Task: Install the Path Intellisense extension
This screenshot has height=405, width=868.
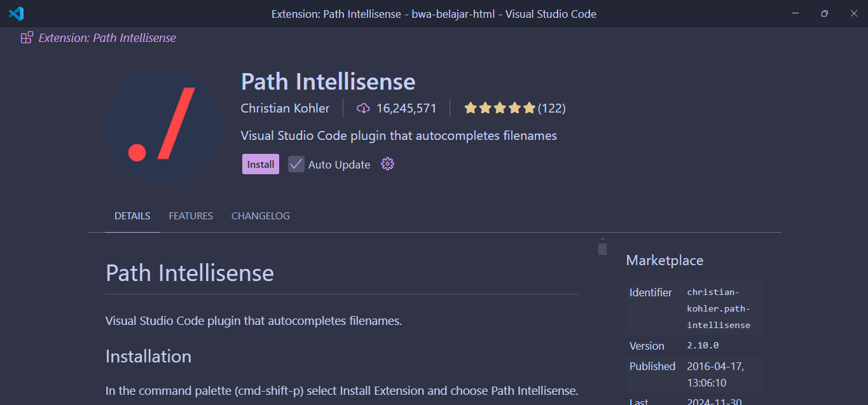Action: tap(261, 164)
